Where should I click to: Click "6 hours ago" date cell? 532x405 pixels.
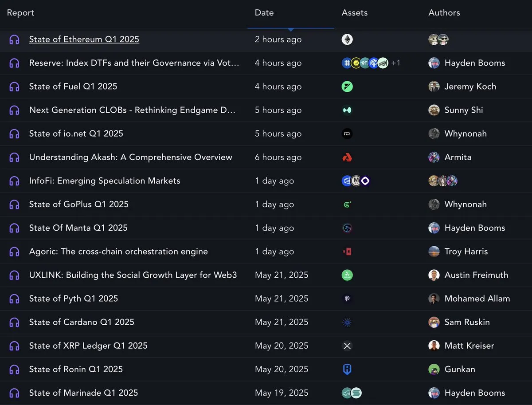tap(278, 157)
